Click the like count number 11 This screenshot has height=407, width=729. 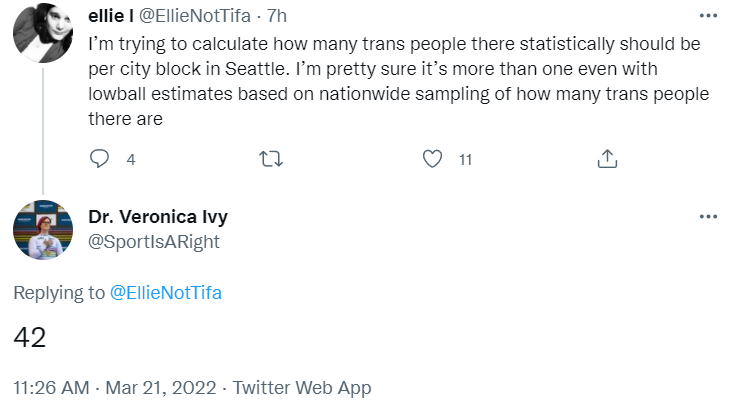pos(465,160)
